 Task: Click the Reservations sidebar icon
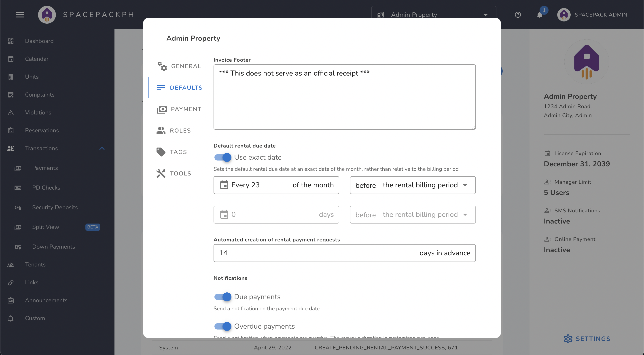pos(11,130)
